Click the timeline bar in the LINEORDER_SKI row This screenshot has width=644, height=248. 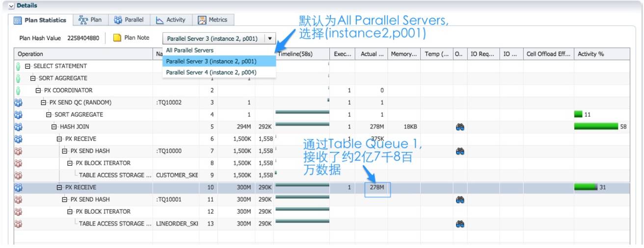pyautogui.click(x=302, y=221)
